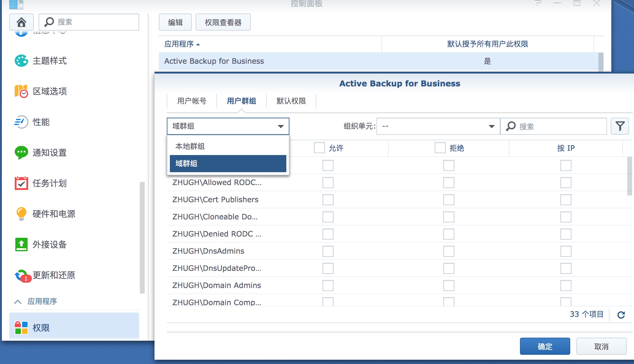
Task: Open Hardware and Power icon
Action: pyautogui.click(x=21, y=214)
